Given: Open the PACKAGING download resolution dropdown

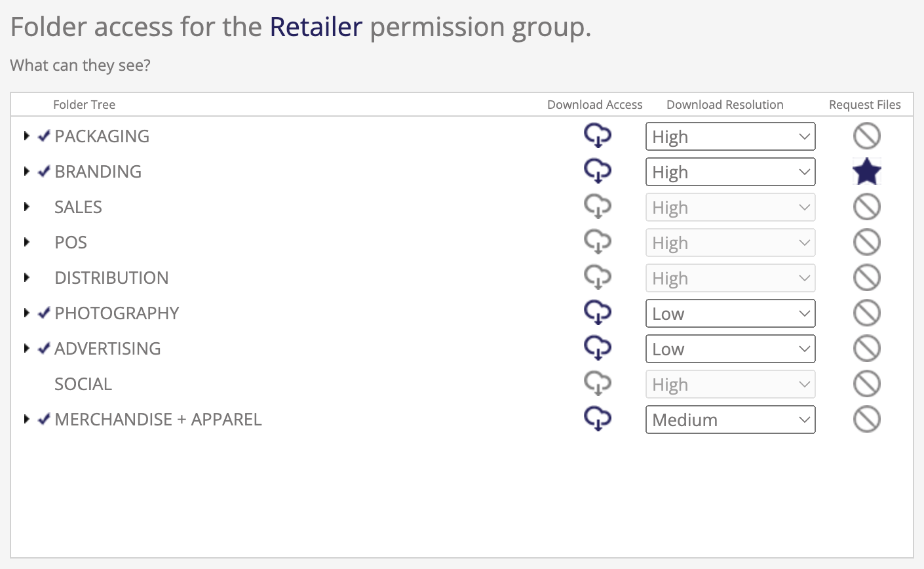Looking at the screenshot, I should coord(730,137).
